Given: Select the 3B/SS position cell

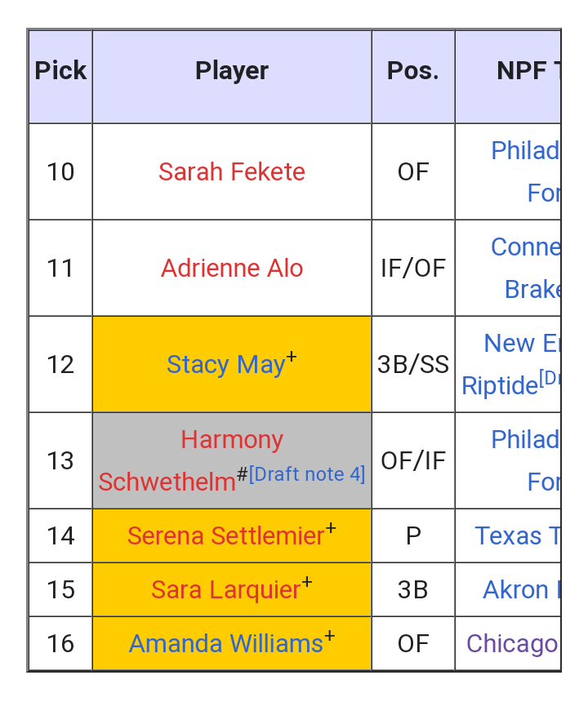Looking at the screenshot, I should (x=413, y=364).
